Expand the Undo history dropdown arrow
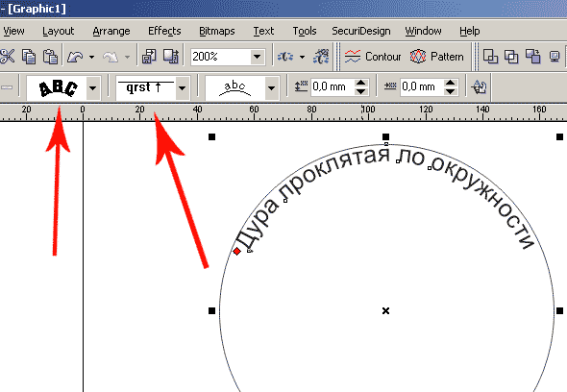 tap(91, 57)
